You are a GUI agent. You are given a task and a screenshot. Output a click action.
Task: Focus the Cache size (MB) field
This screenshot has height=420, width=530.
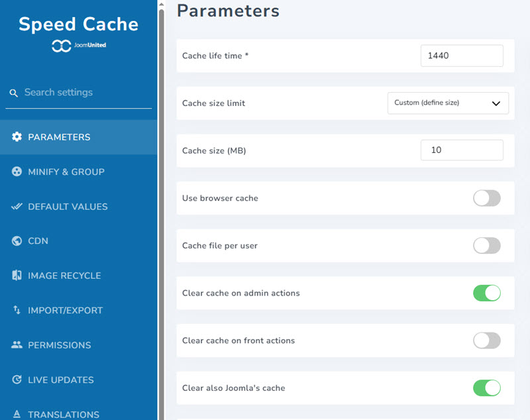pos(462,150)
